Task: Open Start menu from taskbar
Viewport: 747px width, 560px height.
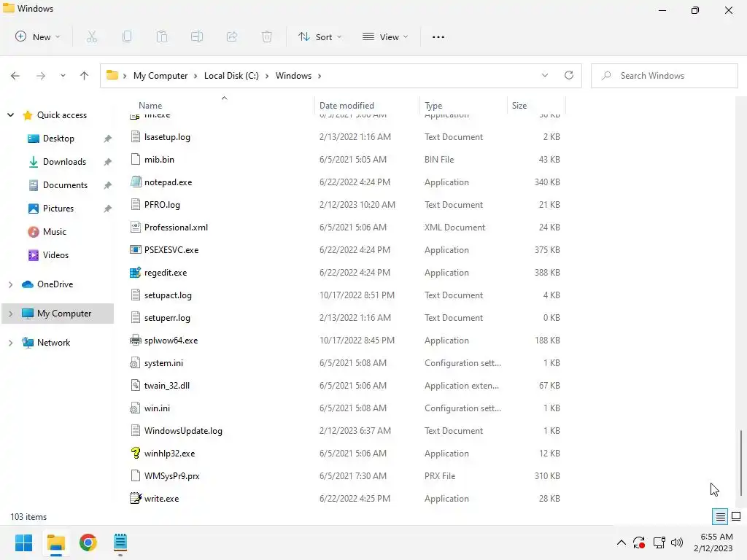Action: point(23,542)
